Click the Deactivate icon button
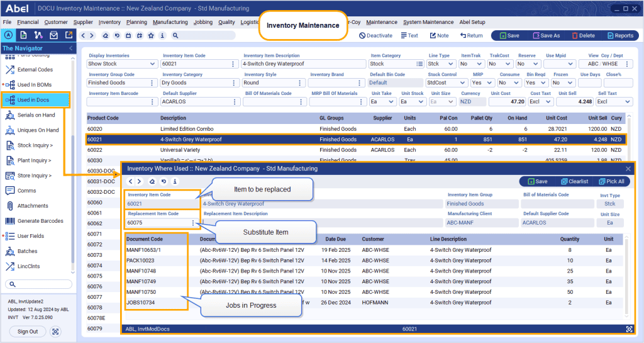The image size is (644, 343). 375,36
